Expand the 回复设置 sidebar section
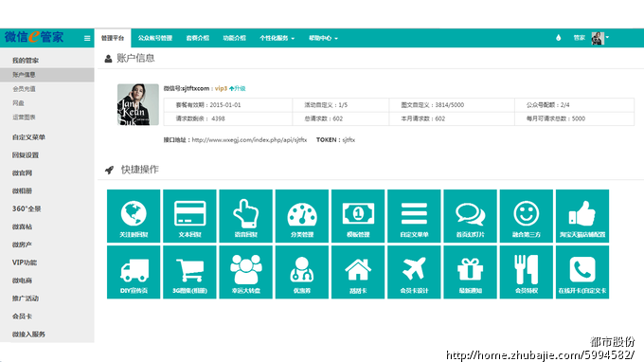 pos(26,154)
